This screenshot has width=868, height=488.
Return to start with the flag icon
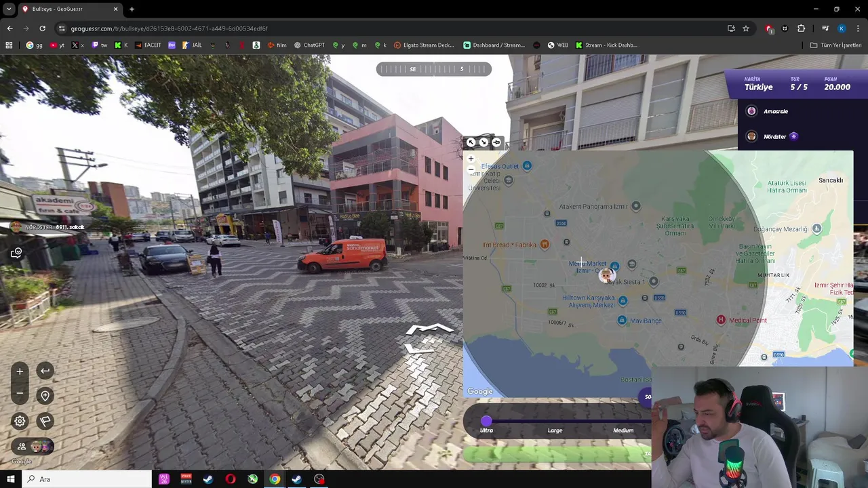tap(45, 421)
